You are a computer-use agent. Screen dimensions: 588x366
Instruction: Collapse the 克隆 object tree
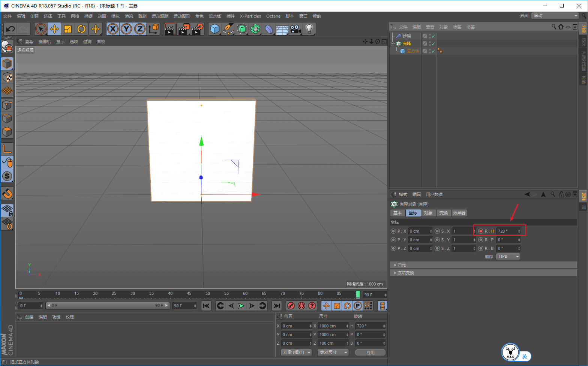(x=393, y=43)
